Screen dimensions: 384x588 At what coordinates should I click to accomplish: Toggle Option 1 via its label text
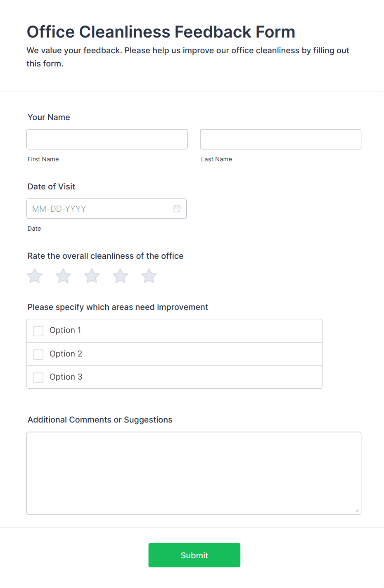(x=65, y=330)
